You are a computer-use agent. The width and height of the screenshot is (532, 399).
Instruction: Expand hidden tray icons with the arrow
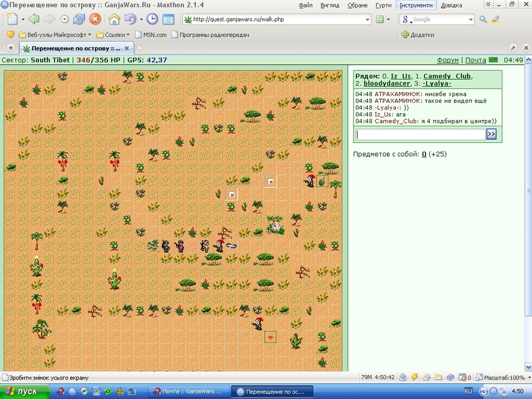click(483, 392)
